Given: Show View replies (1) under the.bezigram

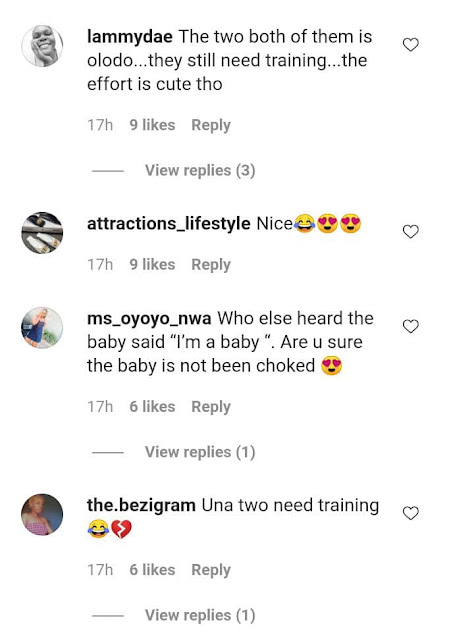Looking at the screenshot, I should click(200, 615).
